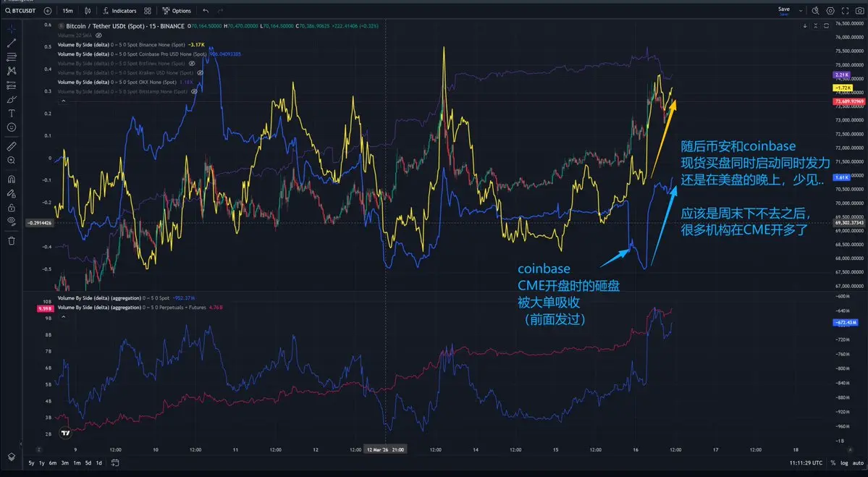The width and height of the screenshot is (868, 477).
Task: Show the hidden Bitstamp volume delta indicator
Action: click(194, 91)
